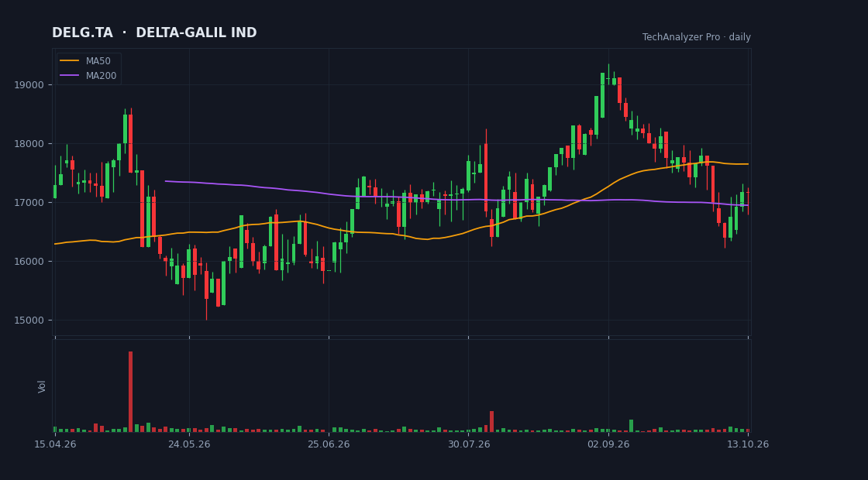This screenshot has height=480, width=868.
Task: Click the 24.05.26 date axis label
Action: [189, 444]
